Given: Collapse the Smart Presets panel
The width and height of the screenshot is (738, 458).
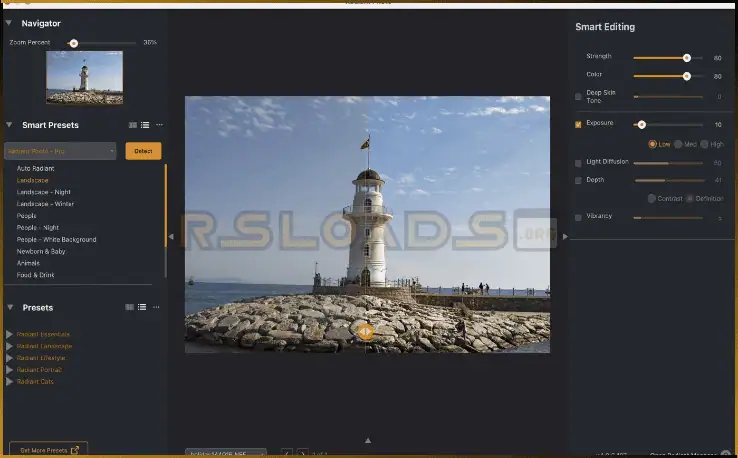Looking at the screenshot, I should (9, 125).
